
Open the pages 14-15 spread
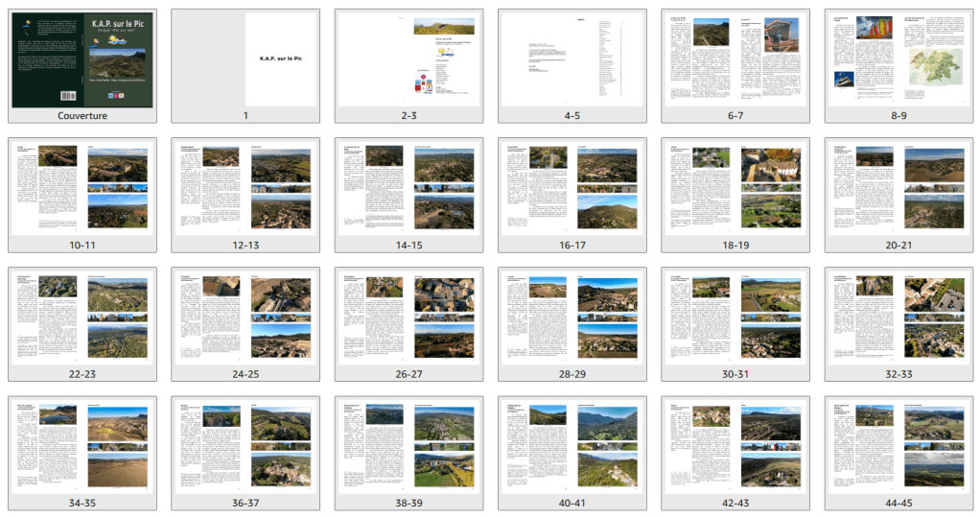(408, 188)
